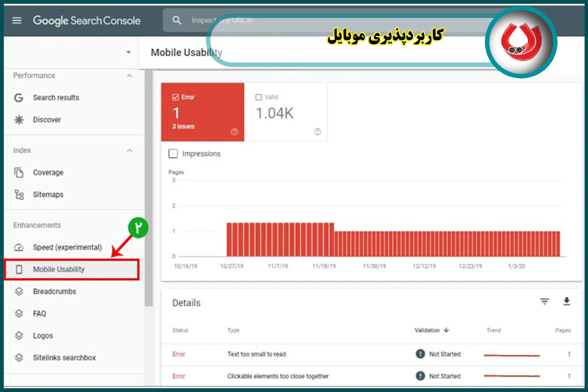Click the Trend column header

[494, 330]
